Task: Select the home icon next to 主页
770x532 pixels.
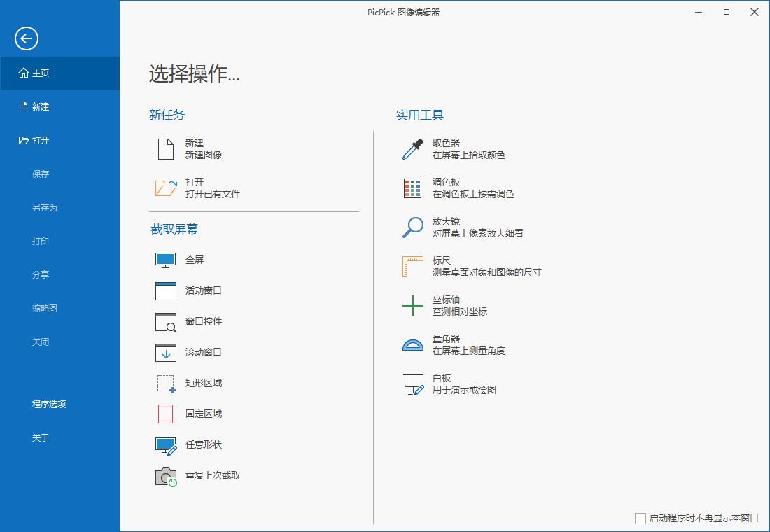Action: 23,73
